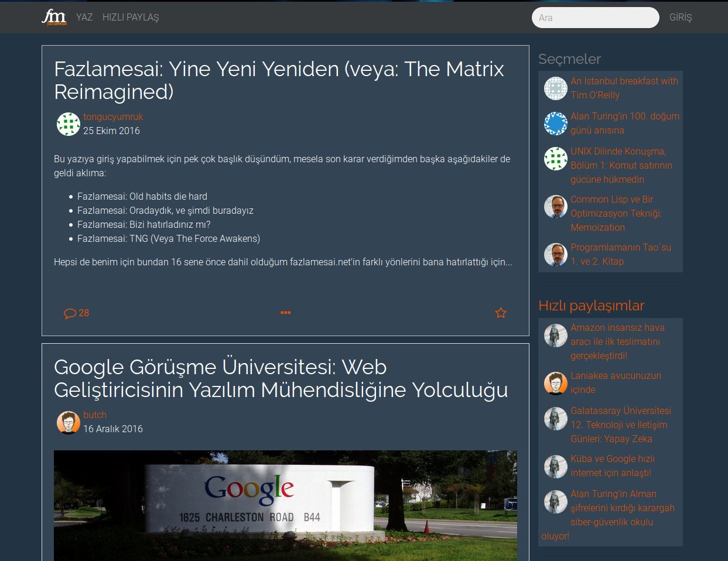Open Programlamanın Tao'su 1. ve 2. Kitap
728x561 pixels.
[x=621, y=255]
